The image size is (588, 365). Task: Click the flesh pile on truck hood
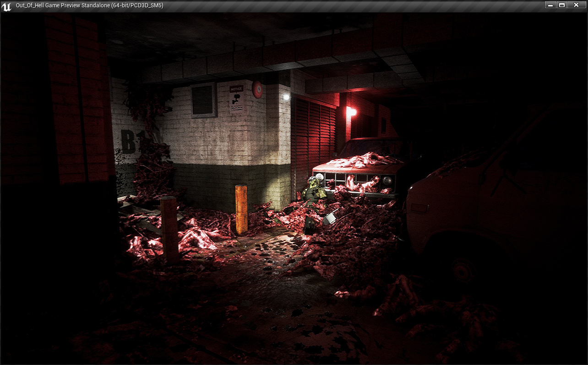[x=362, y=160]
